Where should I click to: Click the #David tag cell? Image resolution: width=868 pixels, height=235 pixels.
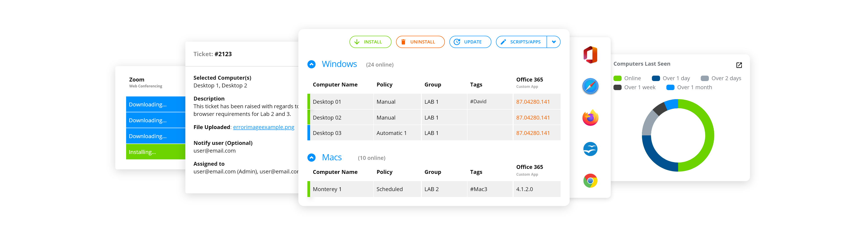[490, 102]
